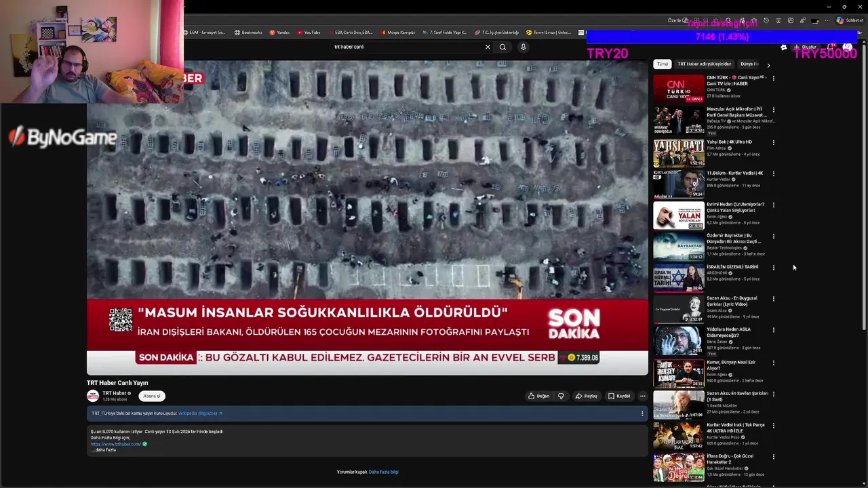
Task: Click the '11.Bölüm - Kurtlar Vadisi | 4K' title
Action: point(735,173)
